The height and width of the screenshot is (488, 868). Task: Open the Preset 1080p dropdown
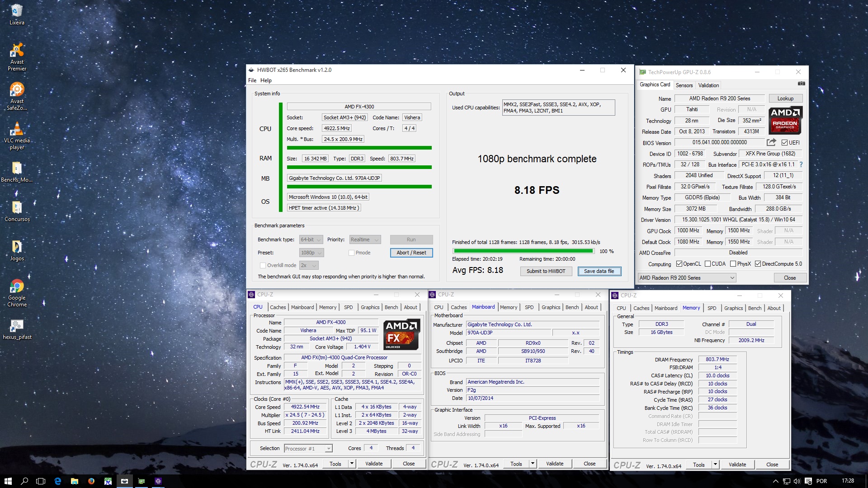311,253
